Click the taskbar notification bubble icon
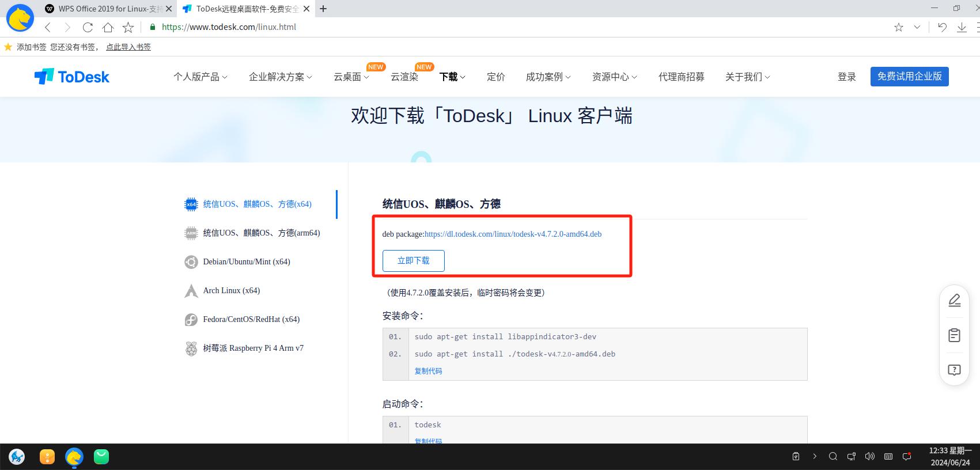The width and height of the screenshot is (980, 470). (907, 456)
